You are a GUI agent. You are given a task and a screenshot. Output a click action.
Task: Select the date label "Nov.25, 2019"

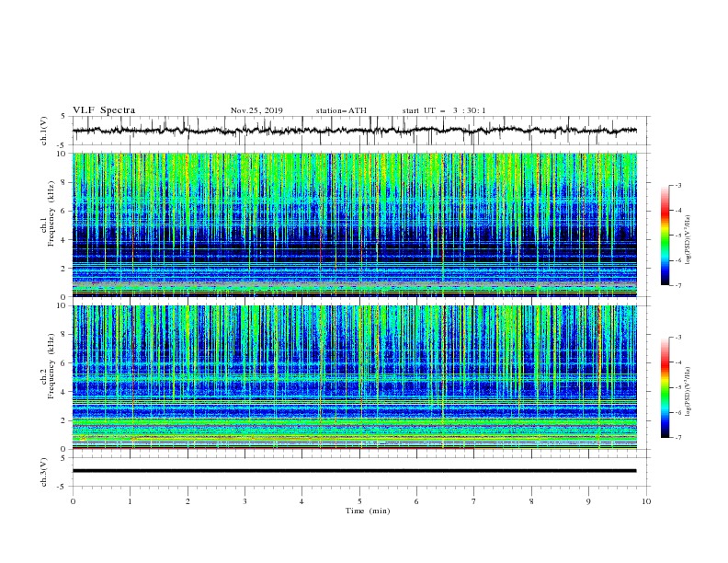point(256,110)
